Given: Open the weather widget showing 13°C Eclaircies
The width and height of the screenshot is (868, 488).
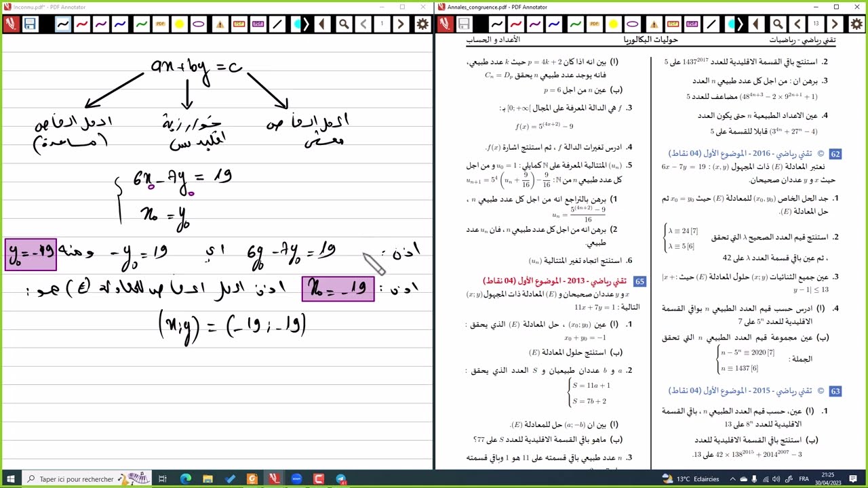Looking at the screenshot, I should point(692,479).
